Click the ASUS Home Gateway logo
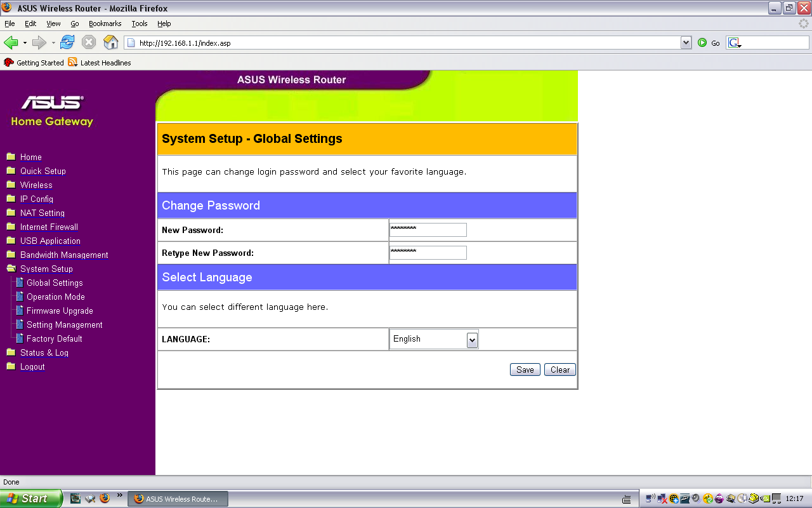Image resolution: width=812 pixels, height=508 pixels. (52, 111)
